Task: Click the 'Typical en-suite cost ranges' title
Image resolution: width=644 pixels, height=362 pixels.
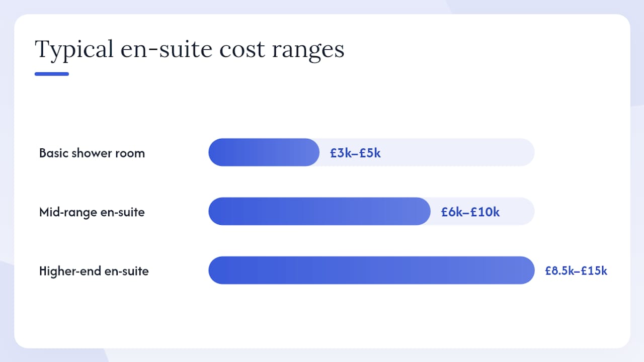Action: point(190,50)
